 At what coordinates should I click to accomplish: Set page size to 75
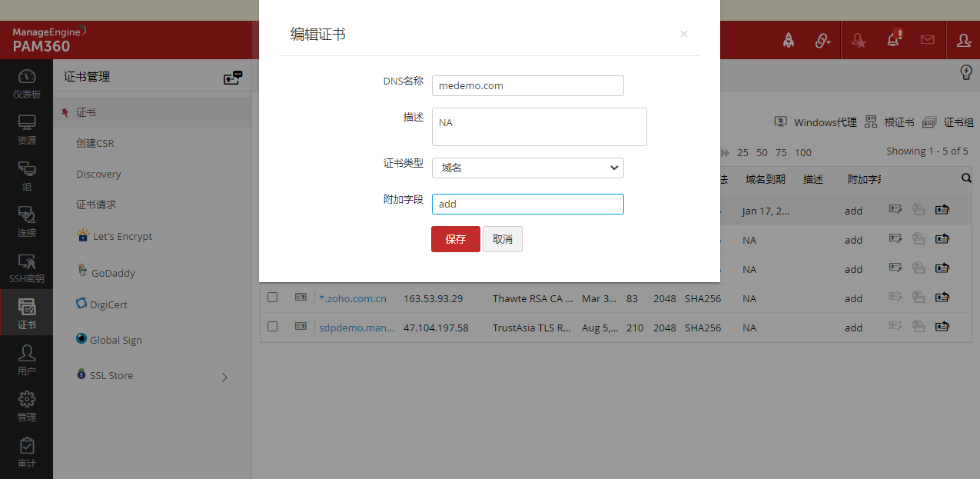pos(782,152)
